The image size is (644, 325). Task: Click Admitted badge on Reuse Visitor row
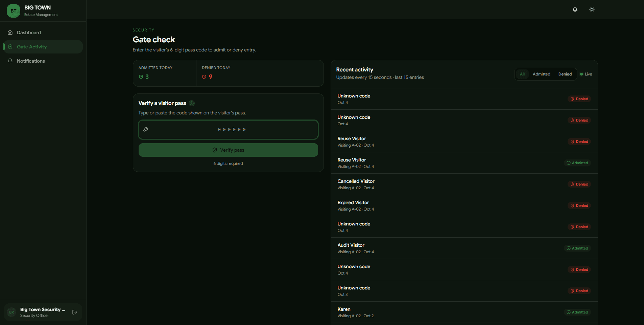[x=577, y=163]
